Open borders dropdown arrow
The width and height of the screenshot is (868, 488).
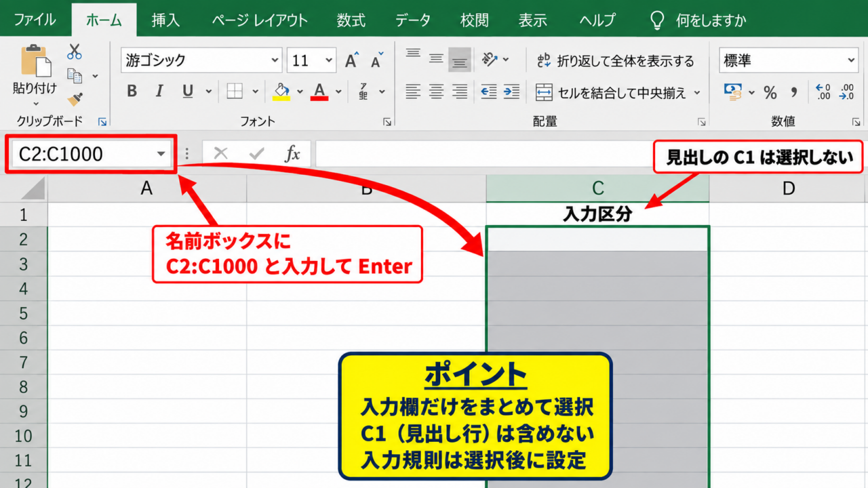256,92
